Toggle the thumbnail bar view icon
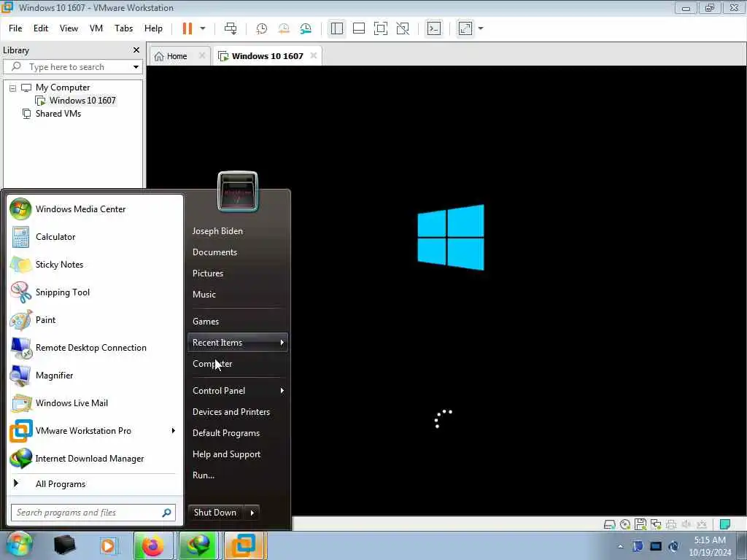Screen dimensions: 747x560 coord(359,28)
